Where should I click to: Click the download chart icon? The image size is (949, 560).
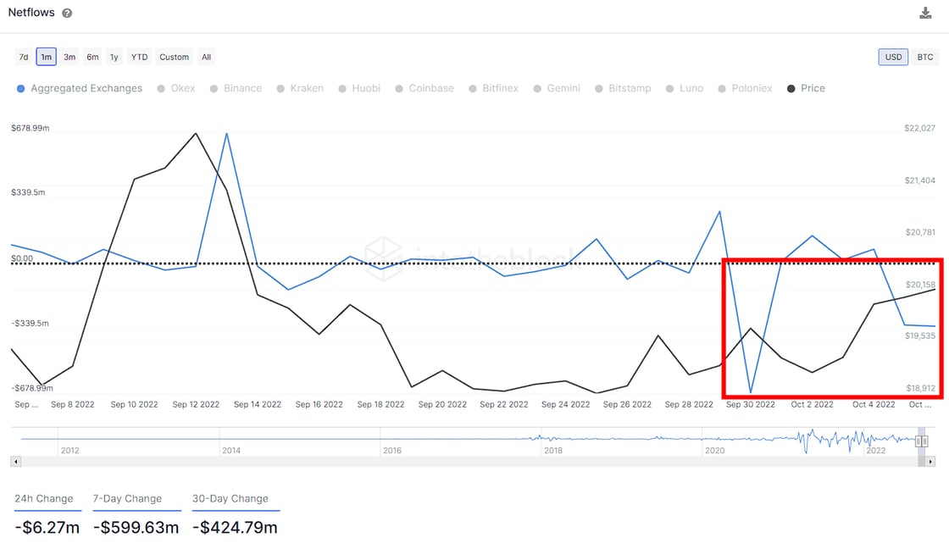coord(925,13)
